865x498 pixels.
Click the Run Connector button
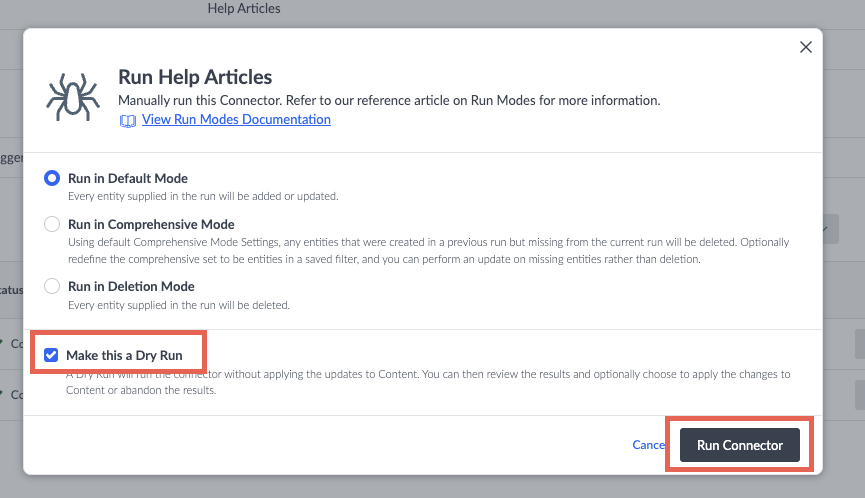pos(739,445)
